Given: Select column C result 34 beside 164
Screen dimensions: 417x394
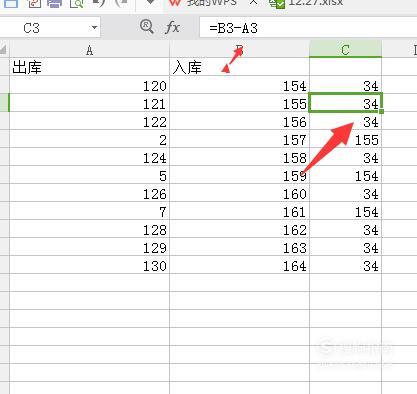Looking at the screenshot, I should tap(345, 265).
